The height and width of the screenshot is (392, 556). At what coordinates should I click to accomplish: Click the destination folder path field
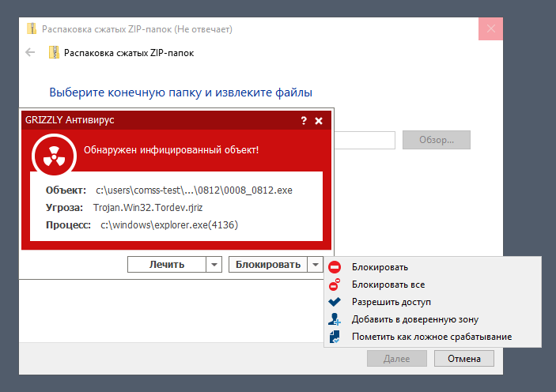tap(365, 140)
